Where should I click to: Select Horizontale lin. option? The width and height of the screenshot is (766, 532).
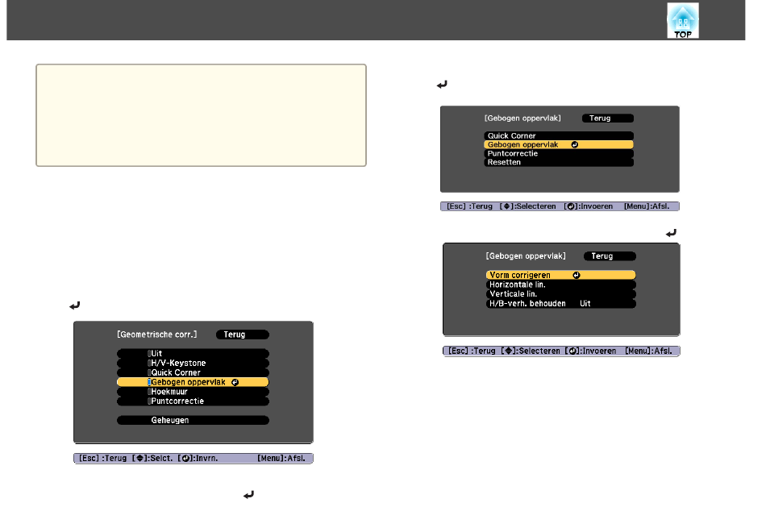pyautogui.click(x=560, y=285)
